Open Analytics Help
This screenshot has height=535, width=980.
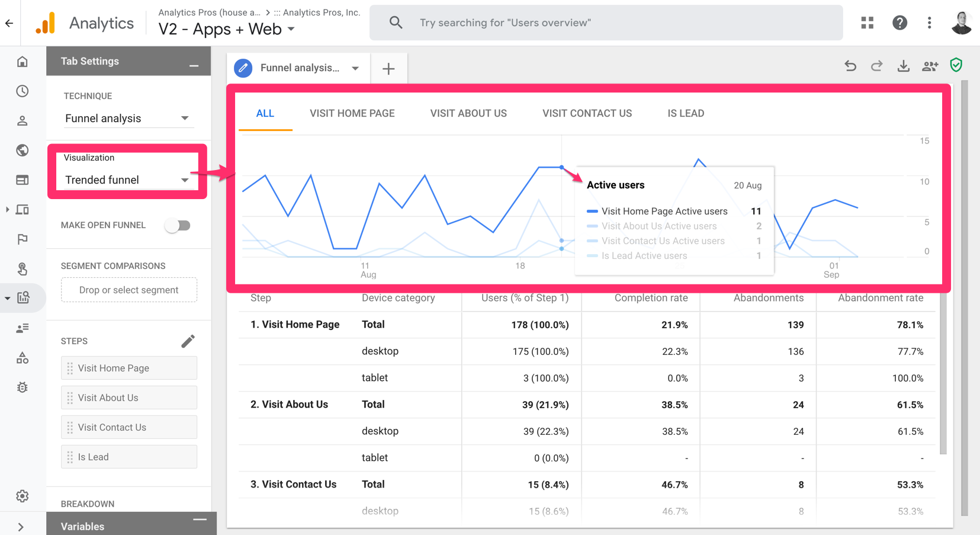899,23
